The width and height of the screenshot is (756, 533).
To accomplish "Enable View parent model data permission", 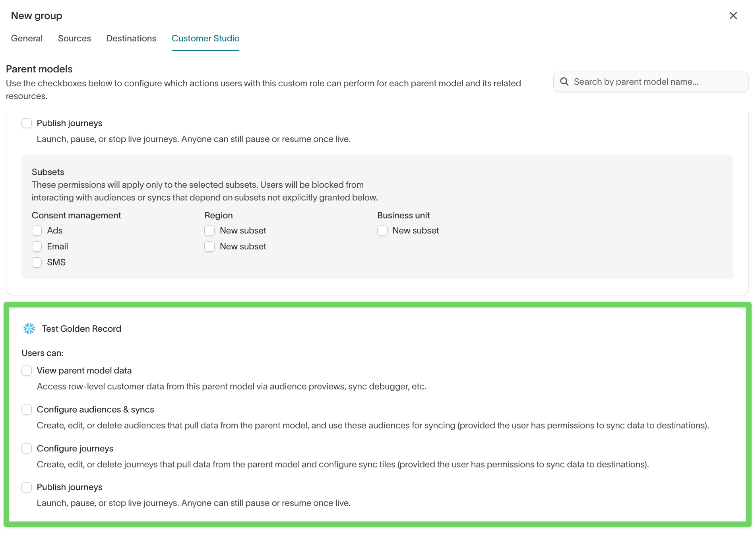I will [26, 370].
